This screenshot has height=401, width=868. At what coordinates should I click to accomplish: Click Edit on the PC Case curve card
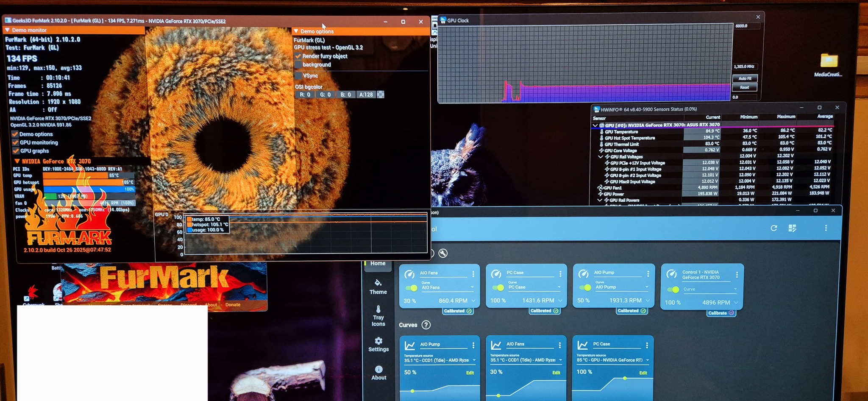(x=643, y=373)
